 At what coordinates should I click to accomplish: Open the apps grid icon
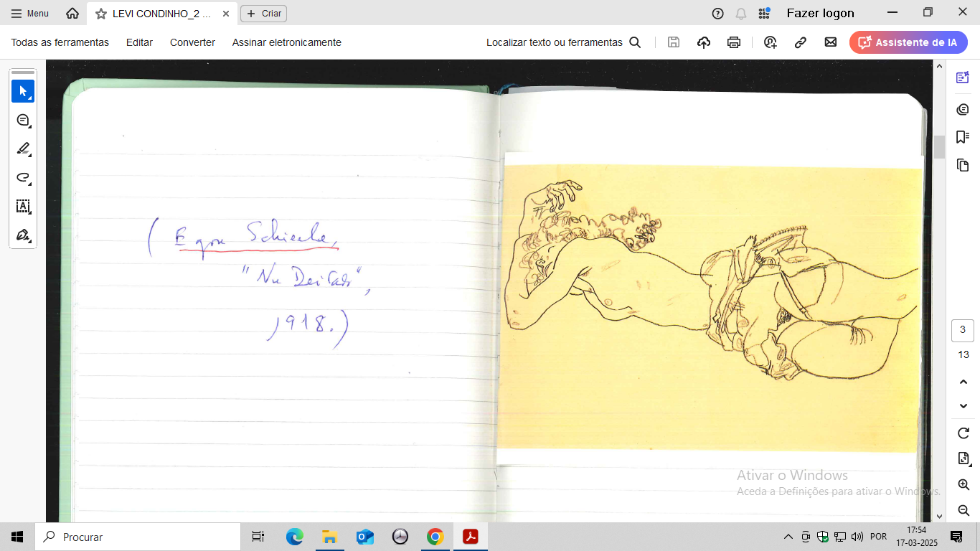764,14
